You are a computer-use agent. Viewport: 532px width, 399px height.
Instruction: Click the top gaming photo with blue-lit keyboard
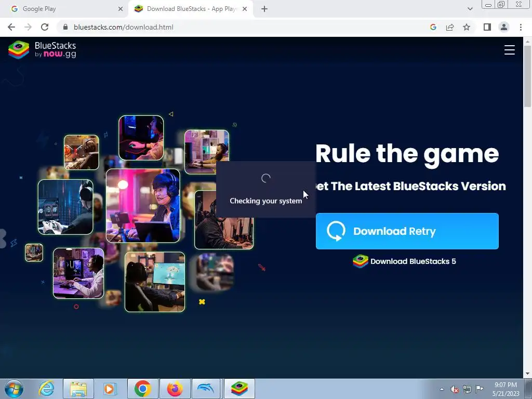141,138
